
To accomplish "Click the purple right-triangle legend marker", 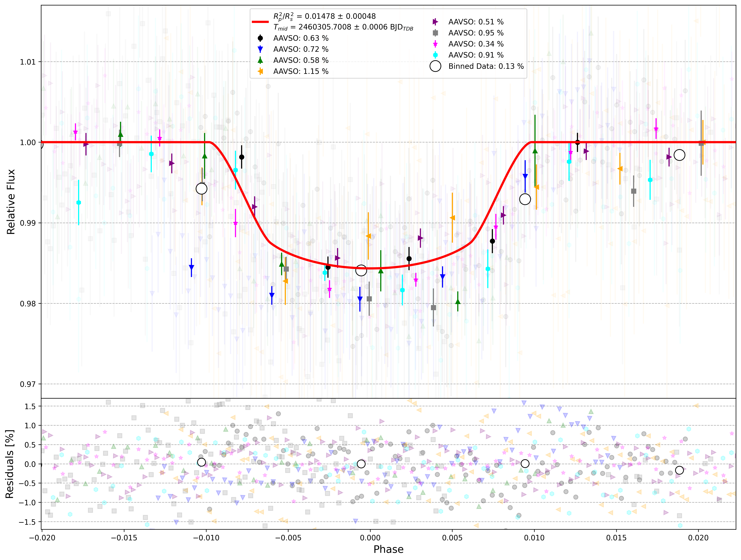I will (x=436, y=22).
